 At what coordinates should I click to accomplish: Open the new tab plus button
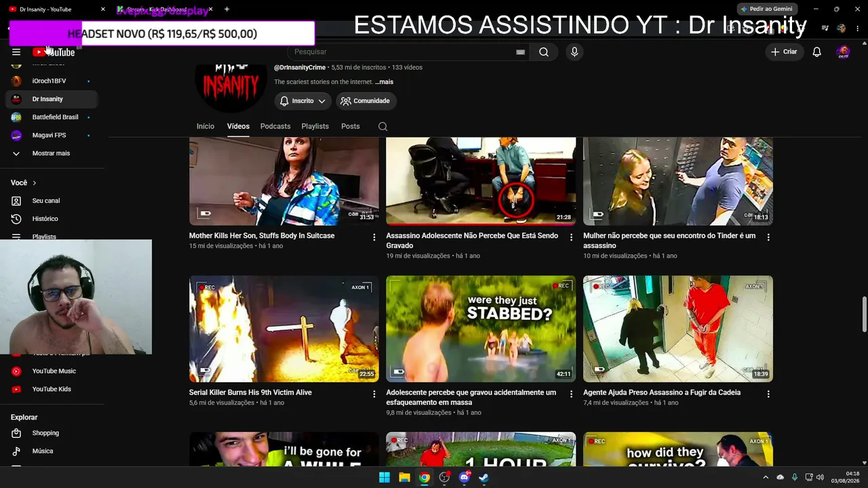(x=226, y=9)
